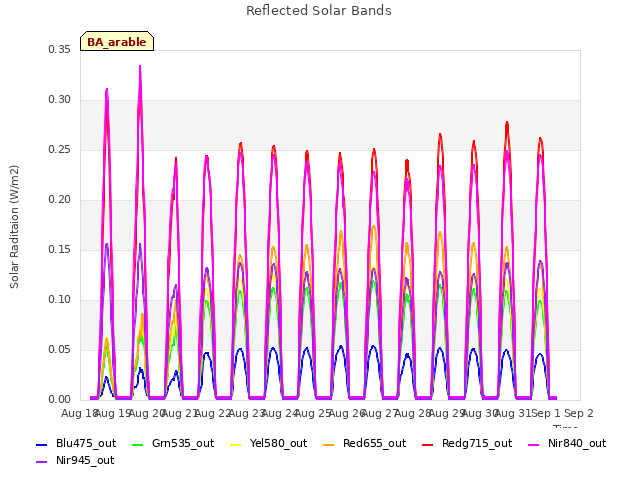Screen dimensions: 640x480
Task: Click the 0.10 y-axis tick label
Action: coord(59,300)
